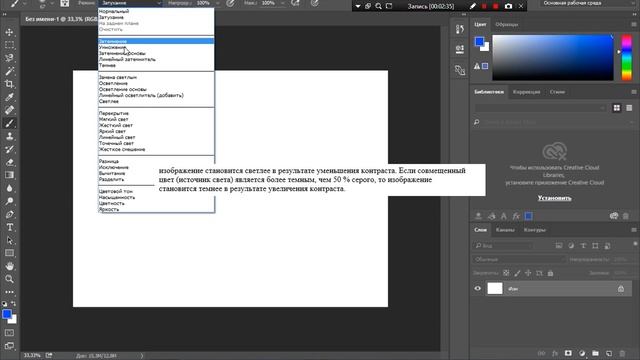Open the Properties panel icon
Screen dimensions: 640x360
[460, 49]
